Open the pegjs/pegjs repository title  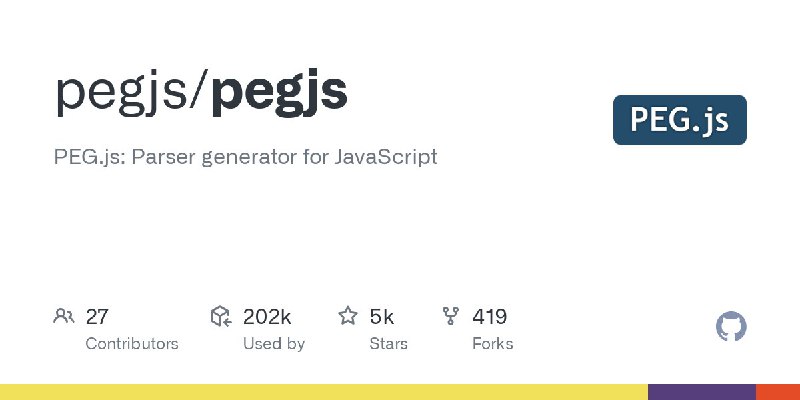[x=202, y=94]
